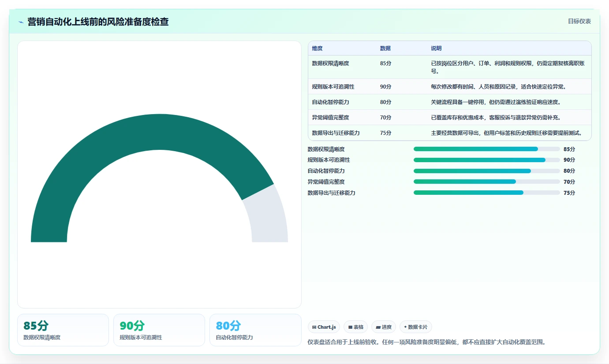Click the 80分 value in the table
The height and width of the screenshot is (364, 609).
[x=385, y=102]
